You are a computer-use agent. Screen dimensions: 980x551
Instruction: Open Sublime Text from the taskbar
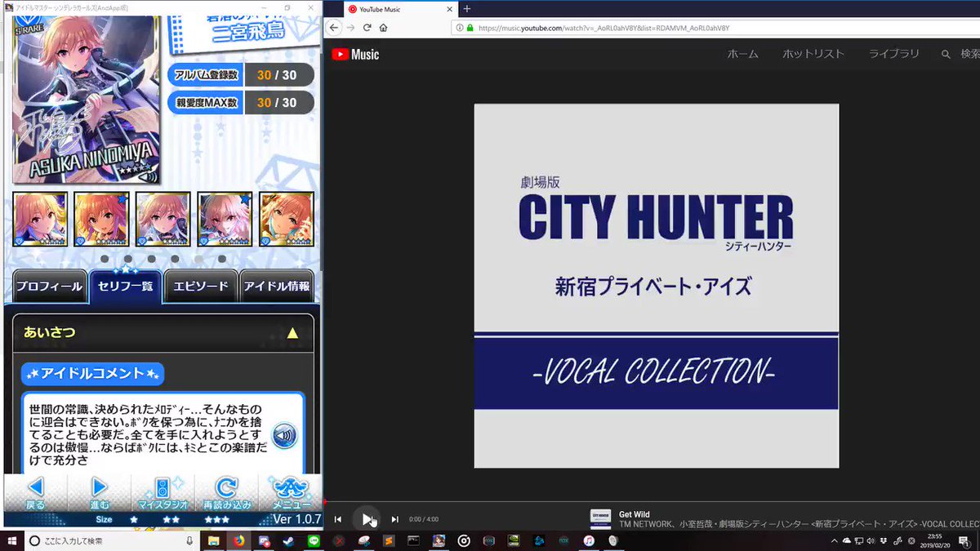click(389, 540)
